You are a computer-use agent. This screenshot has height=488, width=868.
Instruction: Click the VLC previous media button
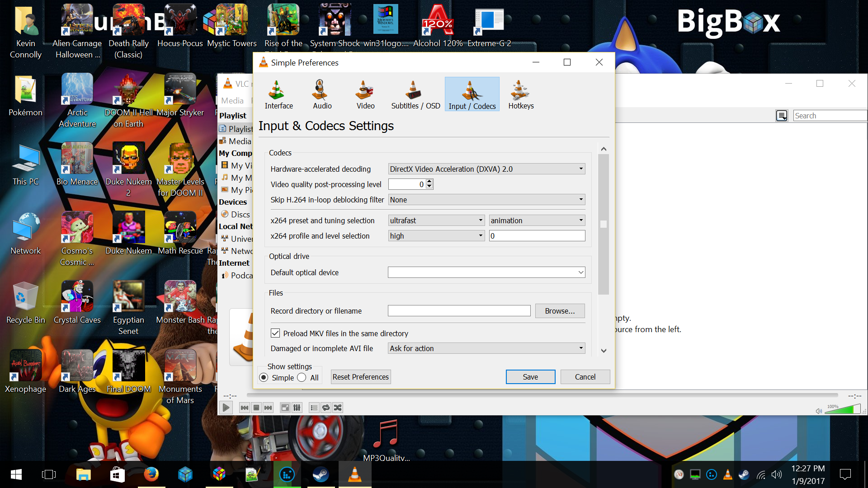tap(244, 408)
